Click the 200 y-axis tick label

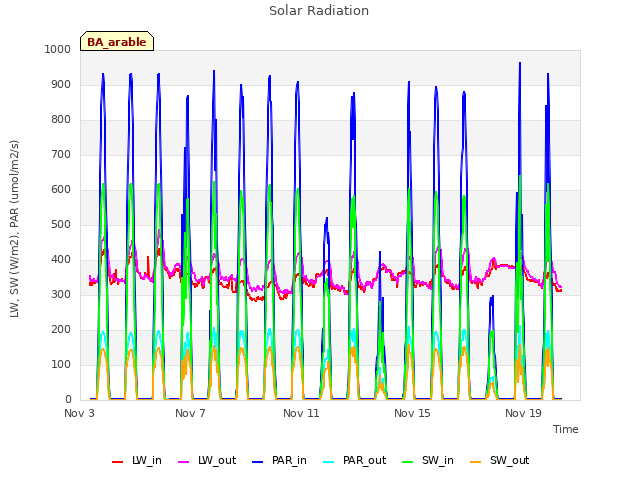pyautogui.click(x=61, y=329)
